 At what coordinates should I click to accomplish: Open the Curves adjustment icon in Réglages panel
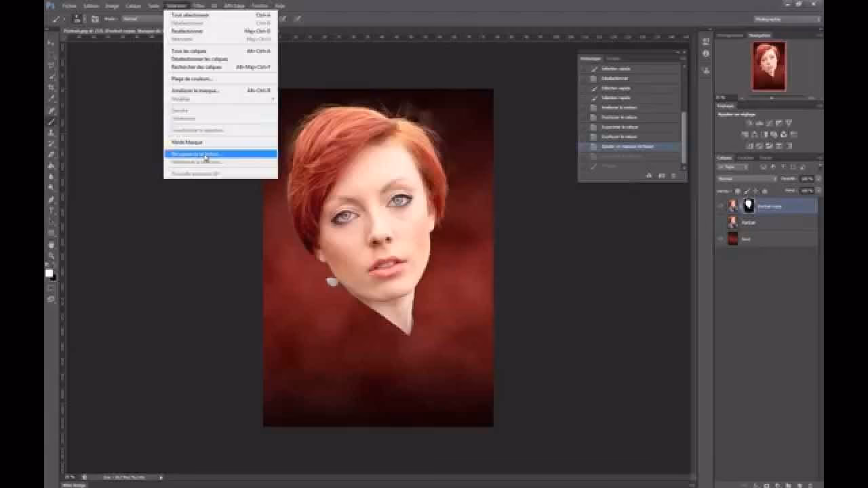[769, 122]
